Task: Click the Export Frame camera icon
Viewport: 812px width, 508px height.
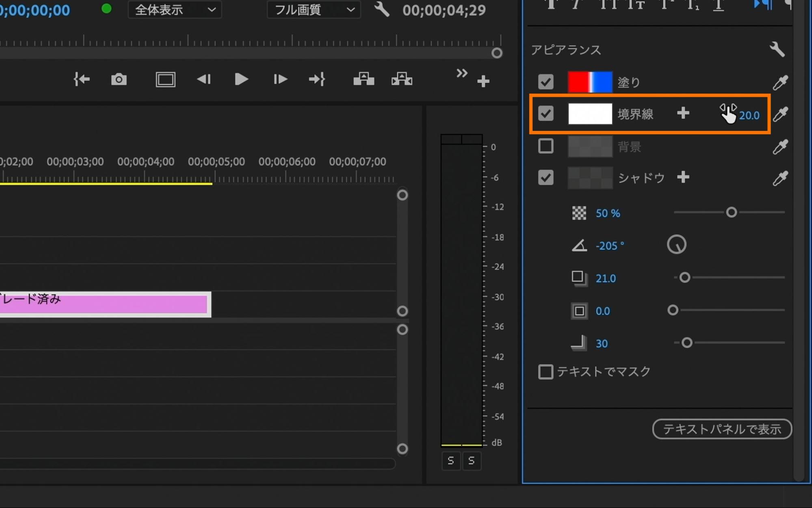Action: click(x=119, y=79)
